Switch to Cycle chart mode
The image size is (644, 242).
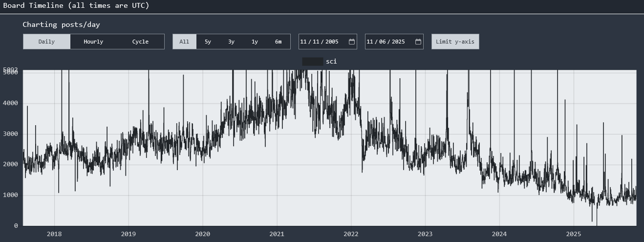point(140,42)
